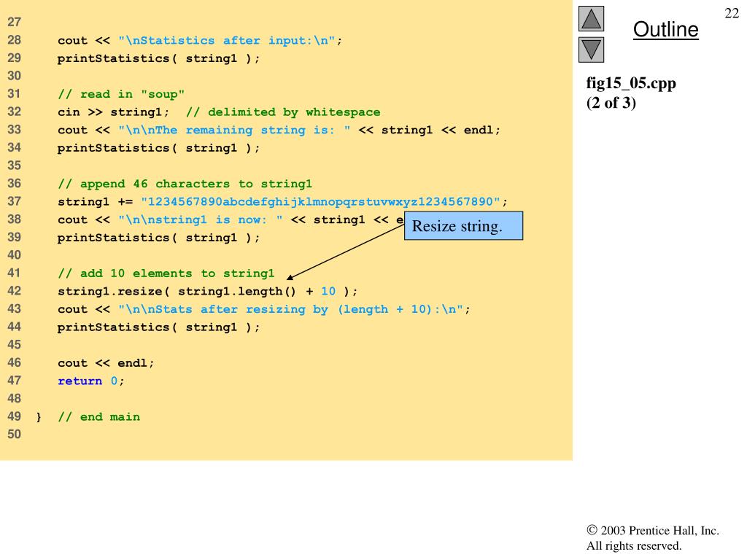The width and height of the screenshot is (747, 560).
Task: Click the "All rights reserved." text
Action: pyautogui.click(x=633, y=545)
